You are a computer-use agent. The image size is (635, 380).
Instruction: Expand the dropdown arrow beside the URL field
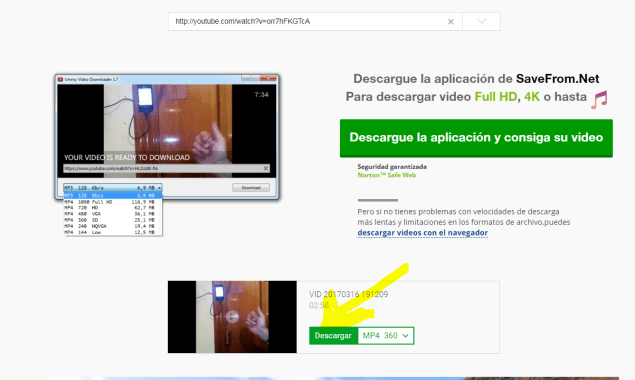481,21
